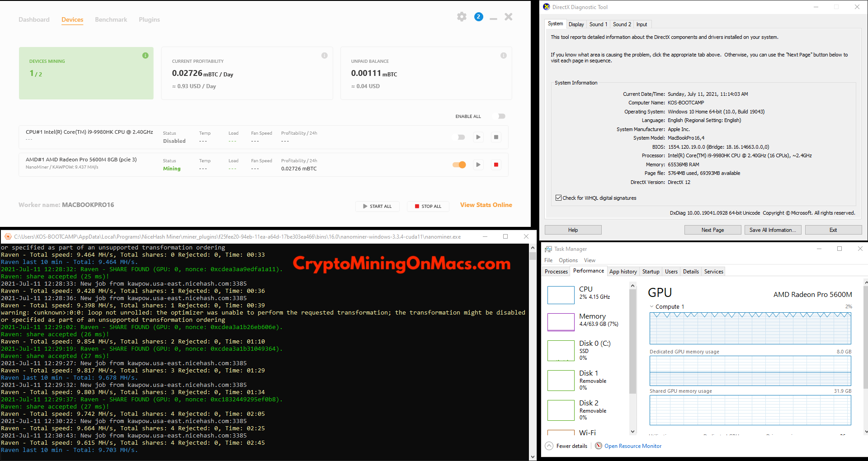Viewport: 868px width, 461px height.
Task: Switch to NiceHash Dashboard tab
Action: [34, 19]
